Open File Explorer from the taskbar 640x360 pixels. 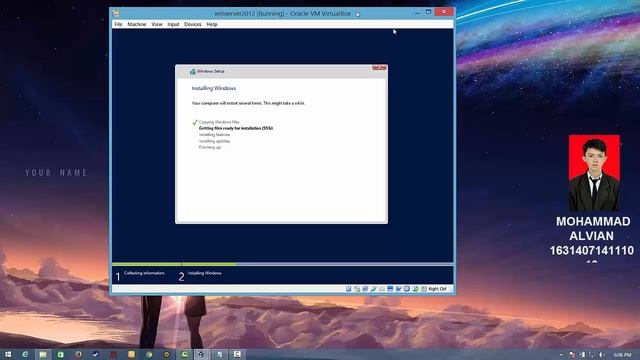click(x=43, y=355)
